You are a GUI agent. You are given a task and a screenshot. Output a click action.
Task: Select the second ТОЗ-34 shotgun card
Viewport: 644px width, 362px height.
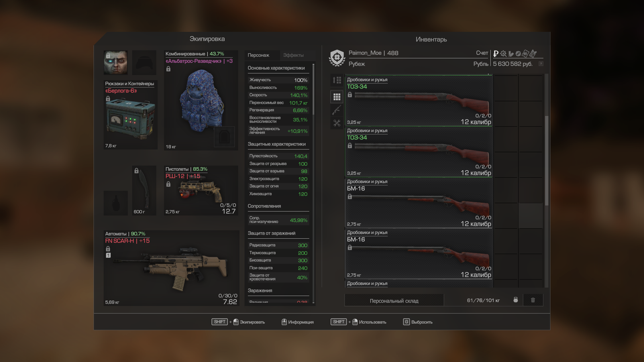point(419,152)
